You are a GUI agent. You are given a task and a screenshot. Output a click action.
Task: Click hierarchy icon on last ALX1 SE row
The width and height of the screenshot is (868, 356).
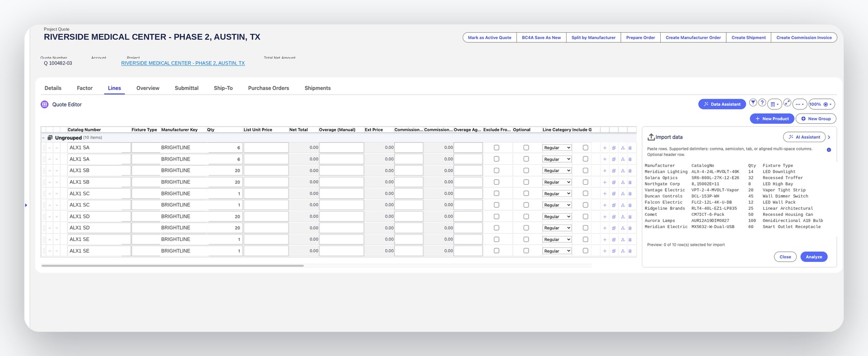click(x=623, y=251)
